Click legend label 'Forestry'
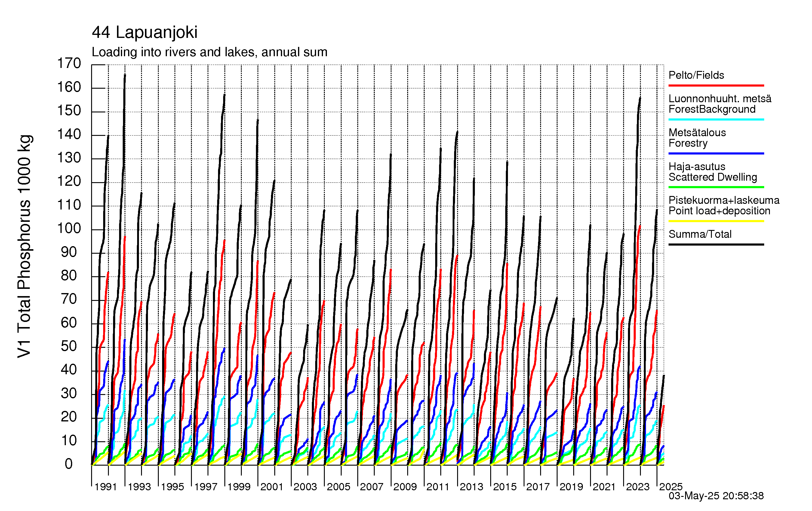 pyautogui.click(x=688, y=143)
